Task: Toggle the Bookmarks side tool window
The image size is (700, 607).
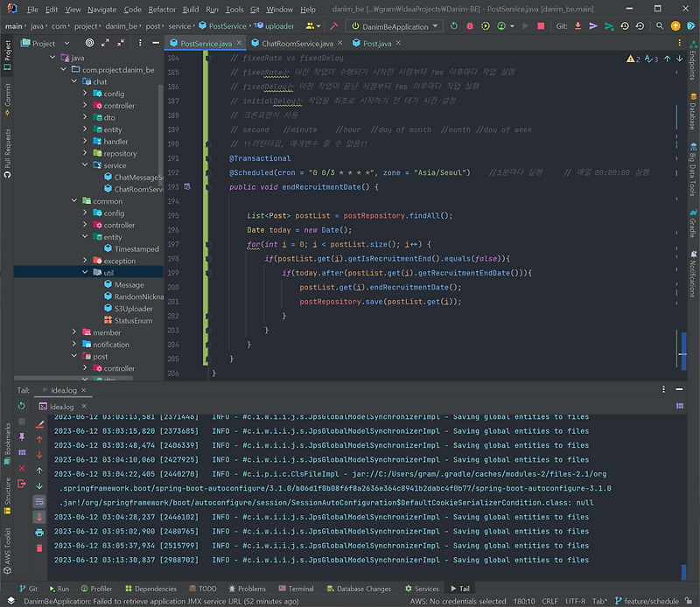Action: click(7, 443)
